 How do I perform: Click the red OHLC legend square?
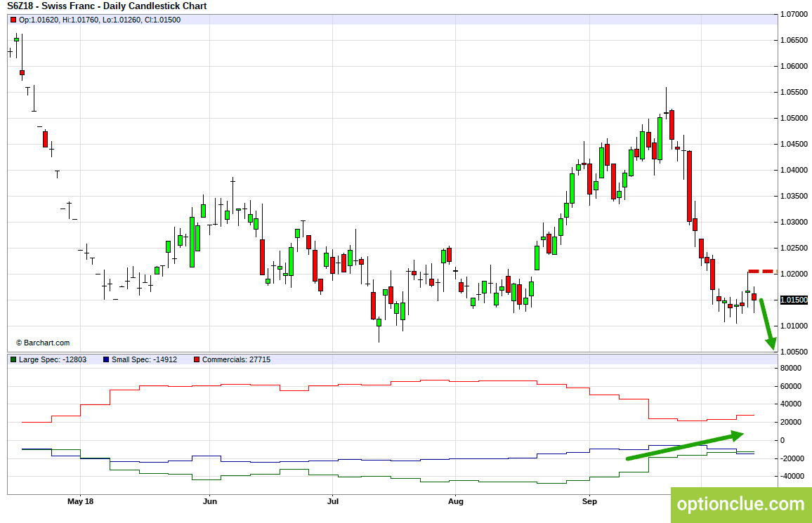pyautogui.click(x=13, y=20)
